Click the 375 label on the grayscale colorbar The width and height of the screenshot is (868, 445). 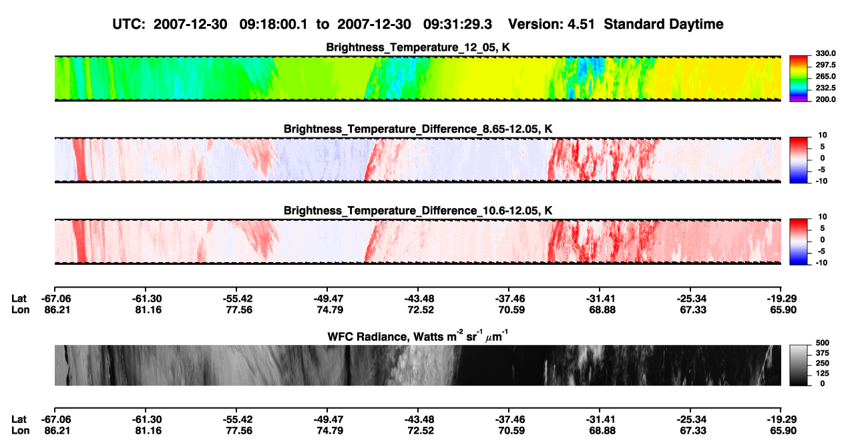click(x=823, y=353)
